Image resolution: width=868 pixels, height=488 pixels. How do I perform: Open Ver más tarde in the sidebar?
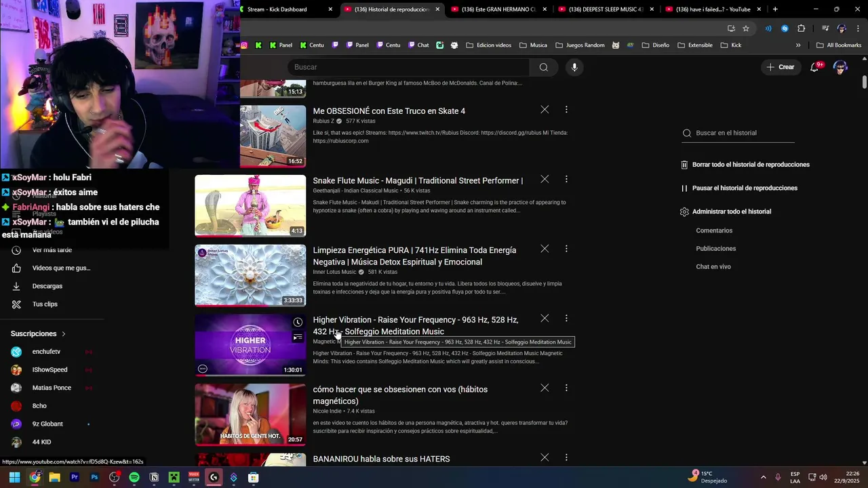click(52, 250)
